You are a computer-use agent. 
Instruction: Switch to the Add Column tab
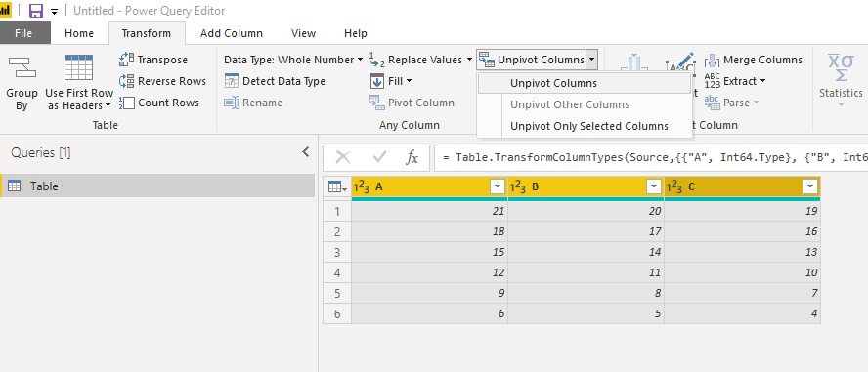point(232,33)
